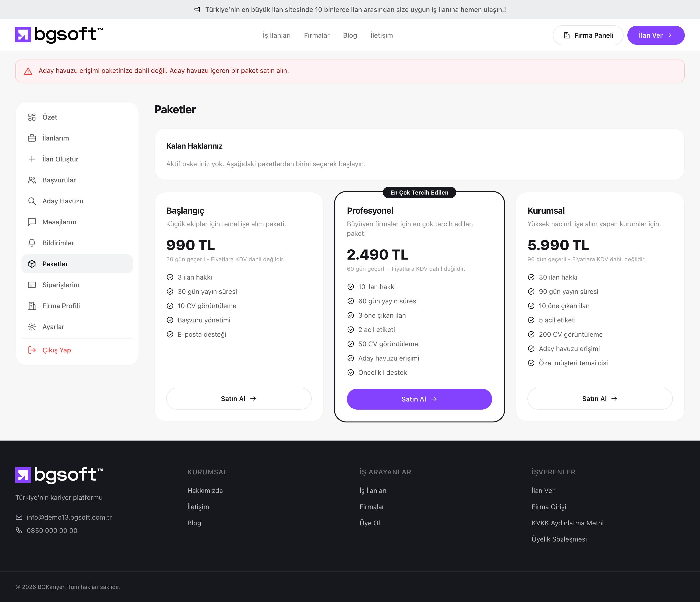Click the bgsoft logo in header

pos(59,35)
